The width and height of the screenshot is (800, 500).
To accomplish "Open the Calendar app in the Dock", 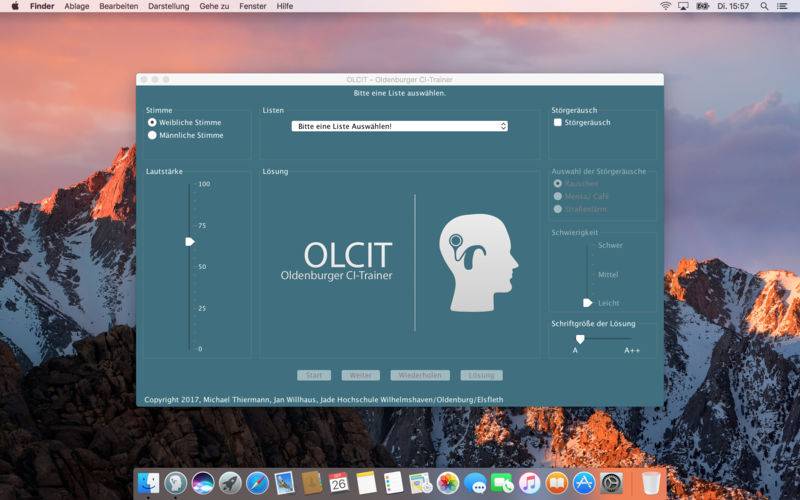I will [338, 483].
